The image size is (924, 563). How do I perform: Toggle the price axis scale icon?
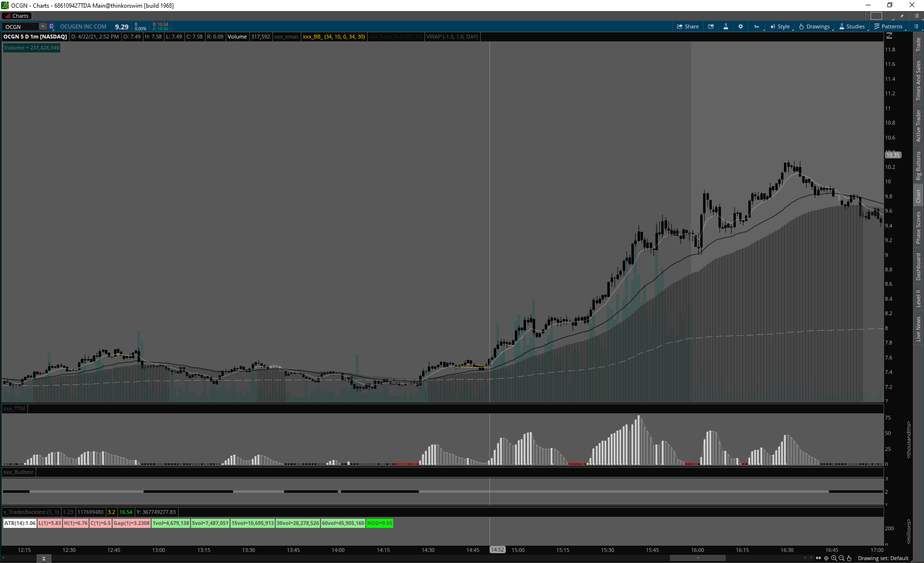point(889,36)
